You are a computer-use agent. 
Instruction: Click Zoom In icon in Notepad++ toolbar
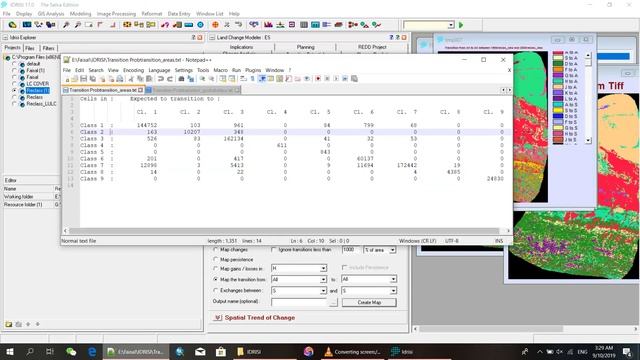point(202,79)
